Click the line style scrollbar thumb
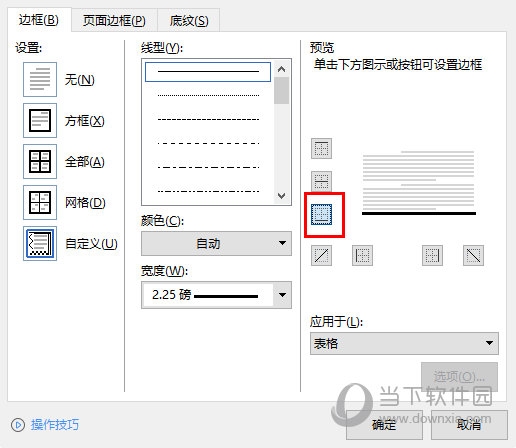The width and height of the screenshot is (516, 448). [x=282, y=91]
